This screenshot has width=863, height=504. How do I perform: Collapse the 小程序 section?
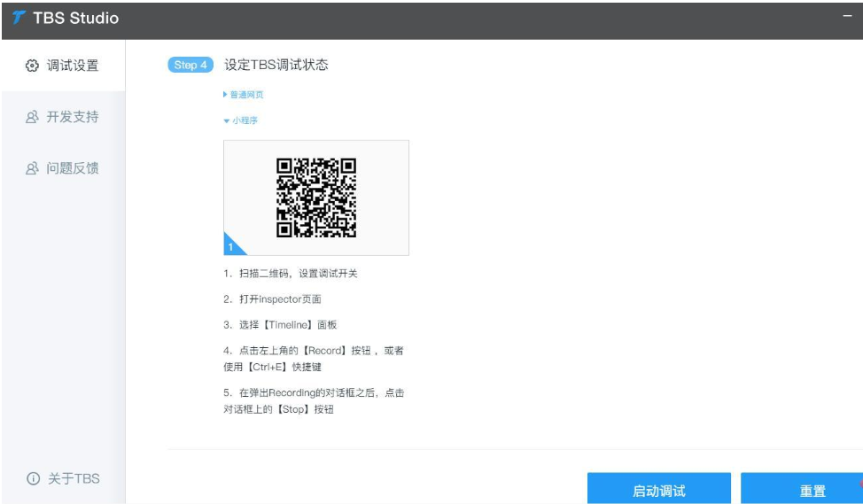tap(240, 120)
